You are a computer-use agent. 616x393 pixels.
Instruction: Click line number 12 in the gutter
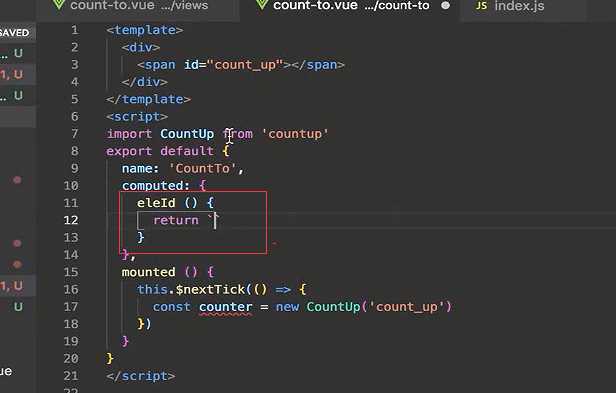click(71, 220)
